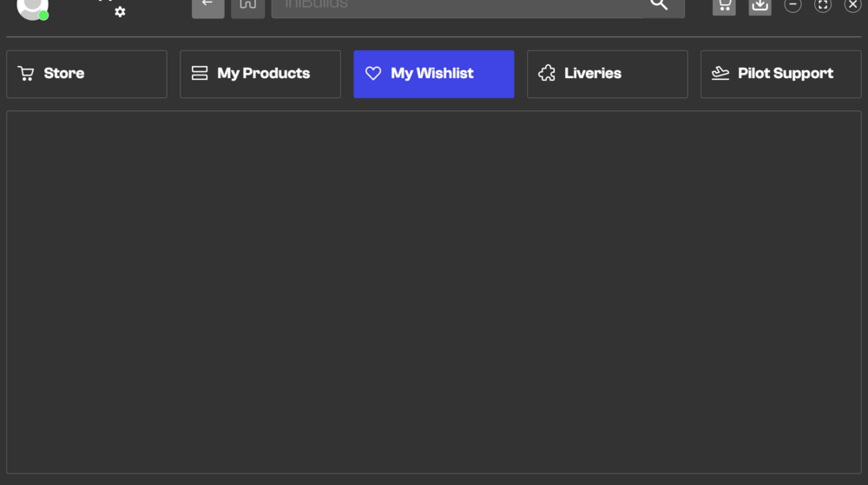Select the My Wishlist tab
The width and height of the screenshot is (868, 485).
[434, 74]
